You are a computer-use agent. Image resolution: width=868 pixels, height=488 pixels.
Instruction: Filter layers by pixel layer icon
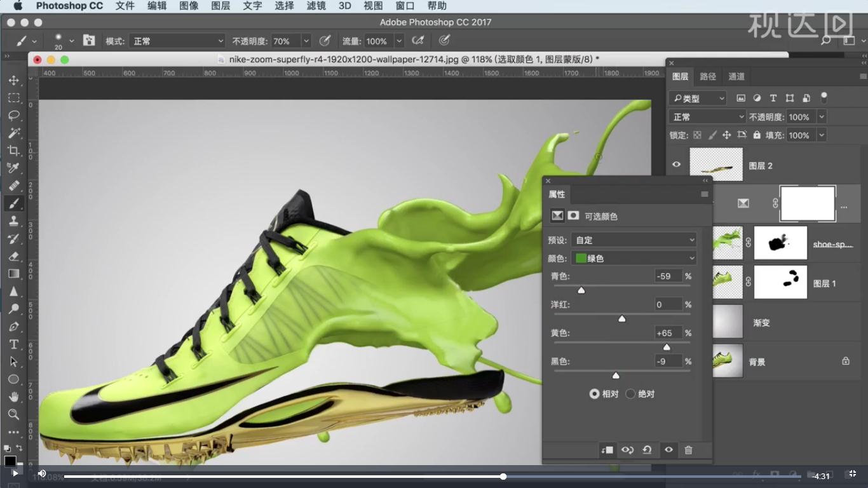[741, 98]
